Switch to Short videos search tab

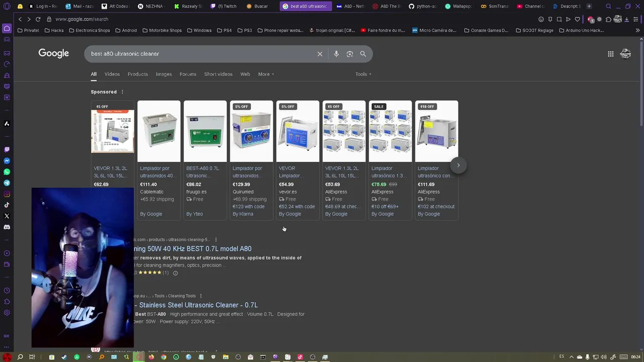[218, 74]
